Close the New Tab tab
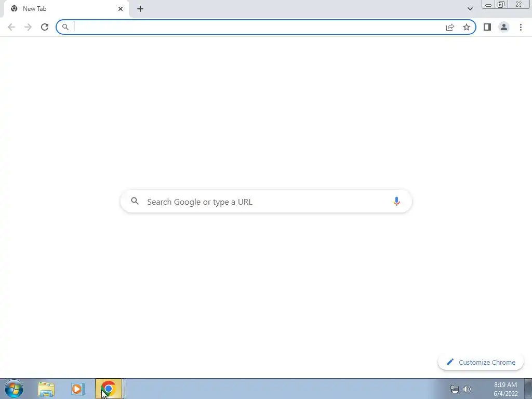Viewport: 532px width, 399px height. click(x=121, y=9)
